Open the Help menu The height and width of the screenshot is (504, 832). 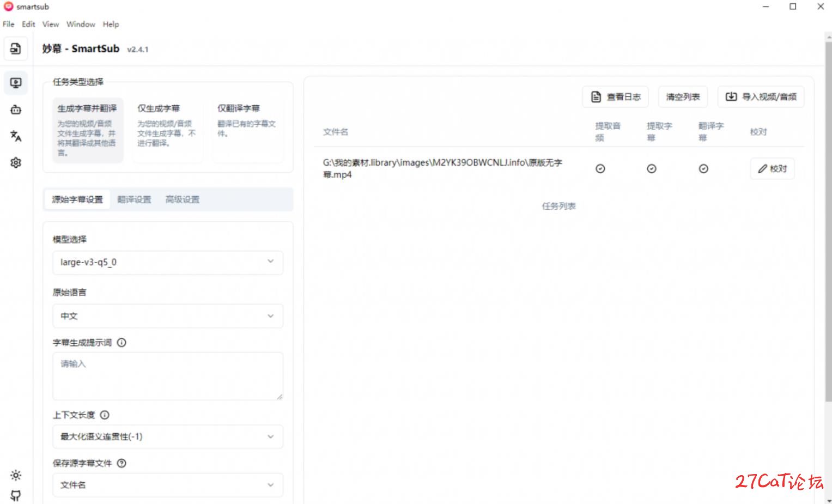click(x=111, y=24)
